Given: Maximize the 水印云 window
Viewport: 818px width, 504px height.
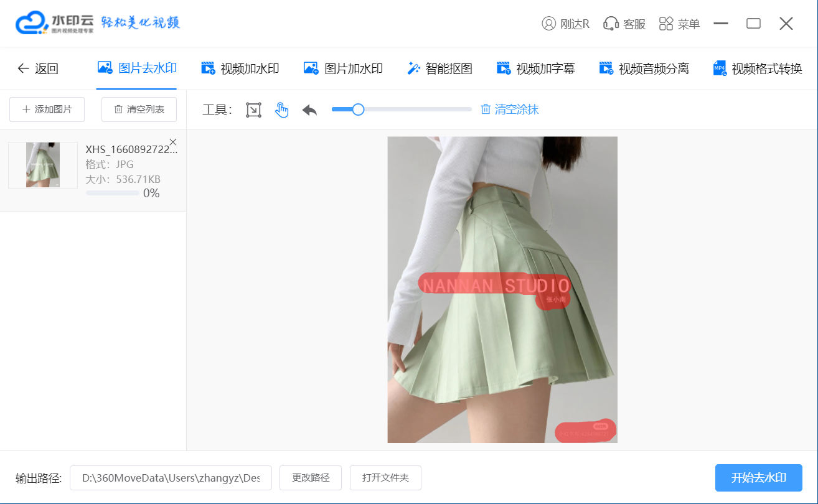Looking at the screenshot, I should pos(753,24).
